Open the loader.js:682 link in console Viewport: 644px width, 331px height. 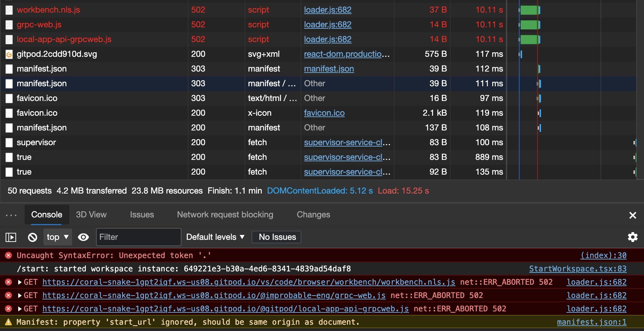[596, 282]
